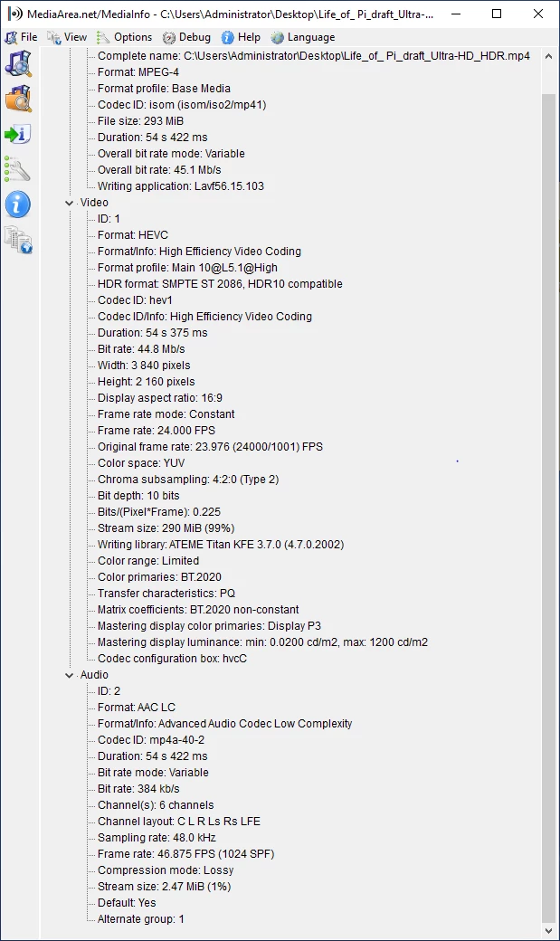560x941 pixels.
Task: Select 'Mastering display color primaries: Display P3'
Action: click(209, 626)
